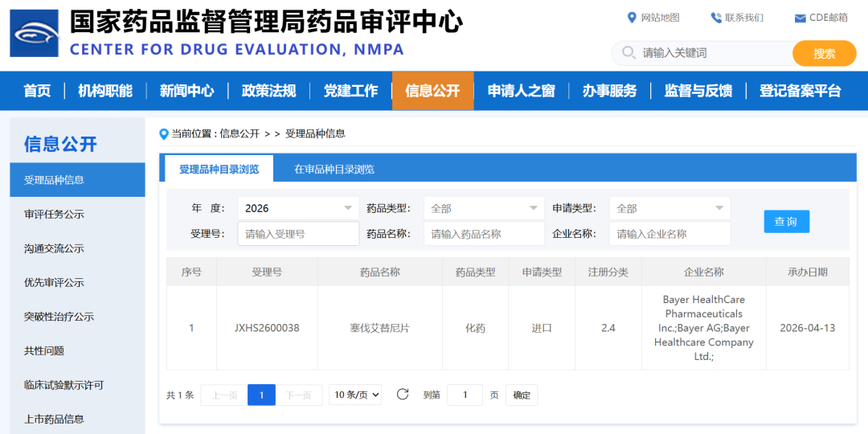Click the blue 查询 button
The height and width of the screenshot is (434, 868).
click(786, 221)
